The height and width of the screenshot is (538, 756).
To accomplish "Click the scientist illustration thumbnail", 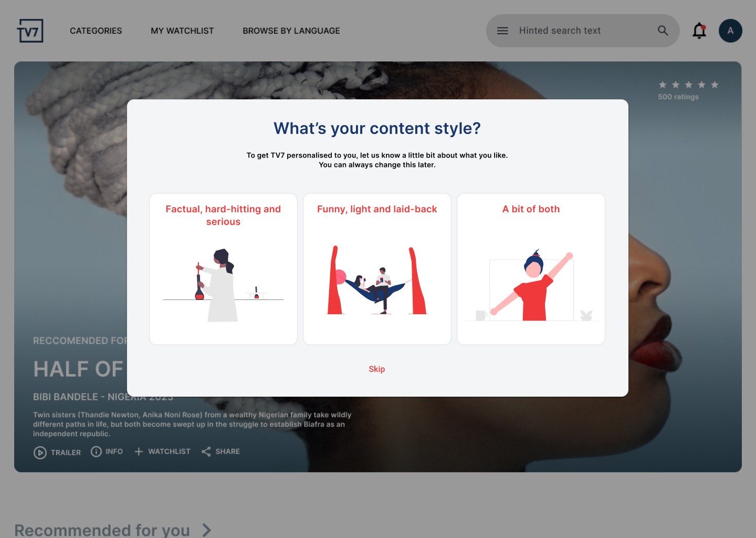I will [x=223, y=285].
